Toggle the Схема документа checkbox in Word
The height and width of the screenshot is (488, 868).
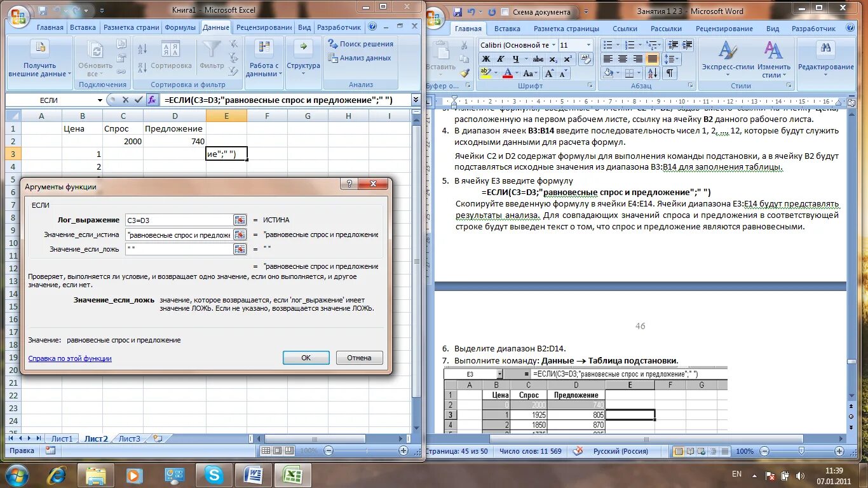(505, 12)
